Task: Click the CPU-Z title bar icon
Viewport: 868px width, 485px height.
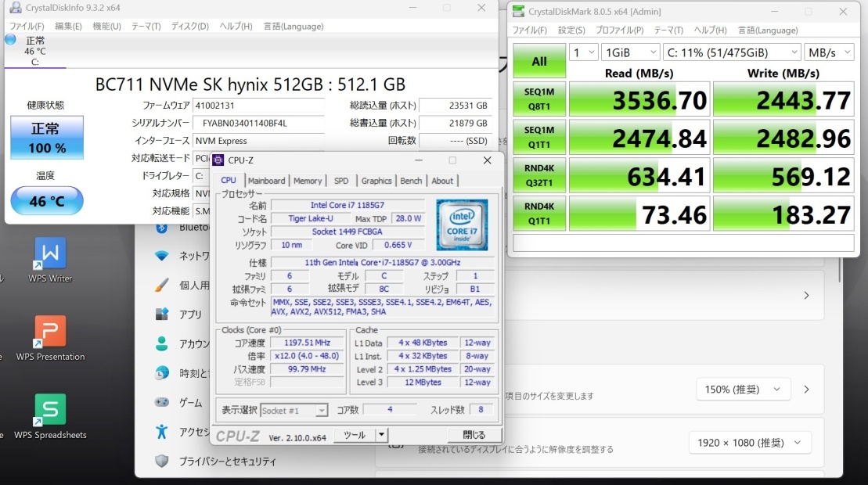Action: (x=218, y=160)
